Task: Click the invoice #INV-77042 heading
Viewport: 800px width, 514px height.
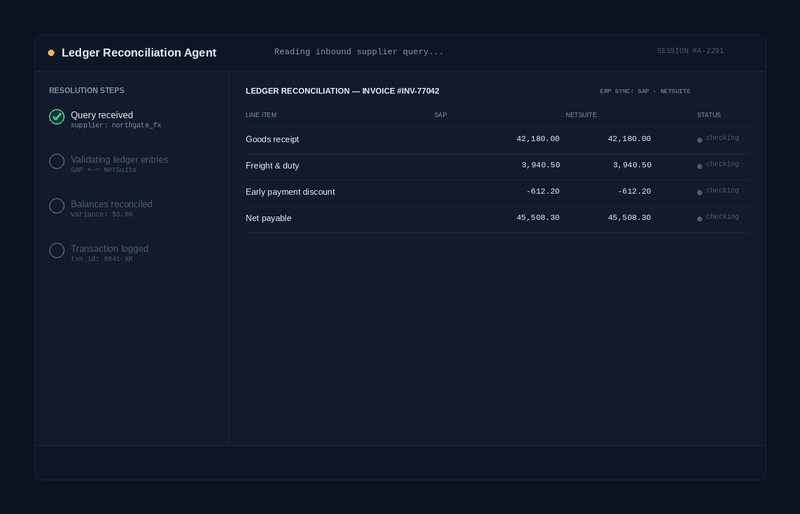Action: (342, 91)
